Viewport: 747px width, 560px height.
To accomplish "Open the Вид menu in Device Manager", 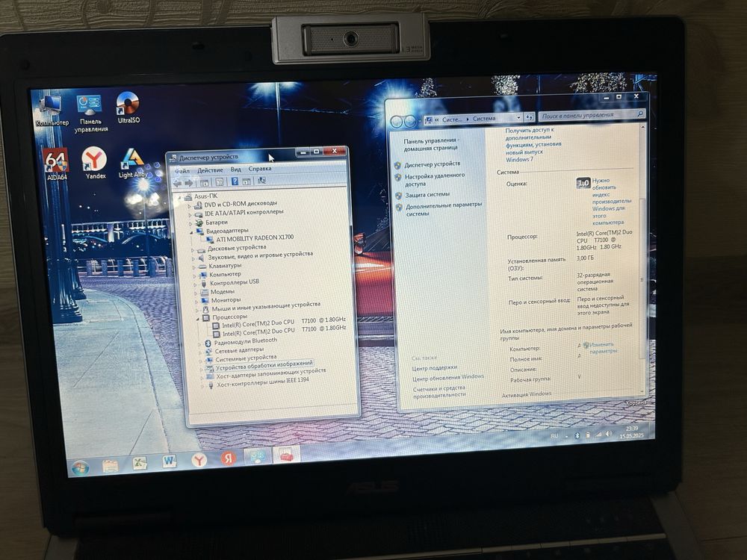I will tap(236, 169).
